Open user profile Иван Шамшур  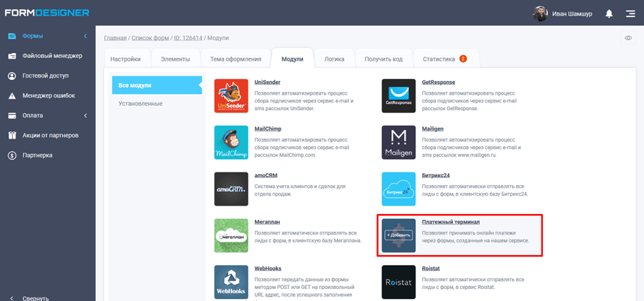tap(563, 13)
